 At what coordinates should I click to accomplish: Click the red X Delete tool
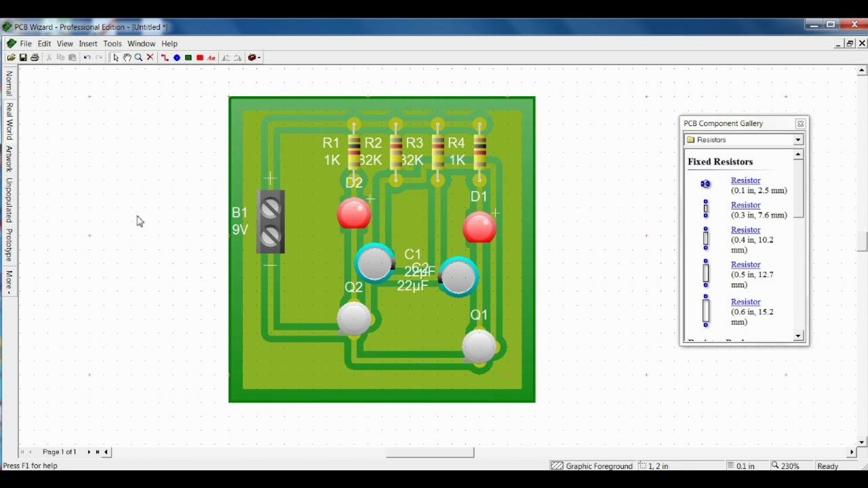pyautogui.click(x=150, y=58)
